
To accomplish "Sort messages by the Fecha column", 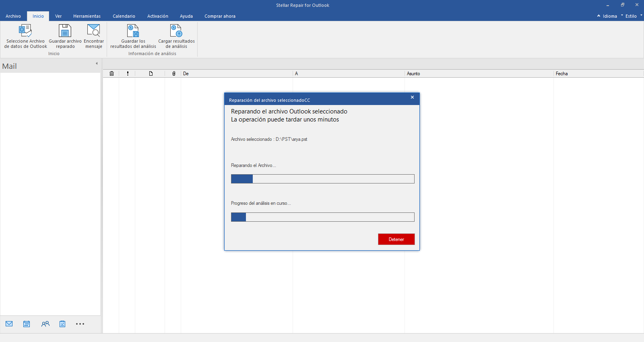I will (599, 74).
